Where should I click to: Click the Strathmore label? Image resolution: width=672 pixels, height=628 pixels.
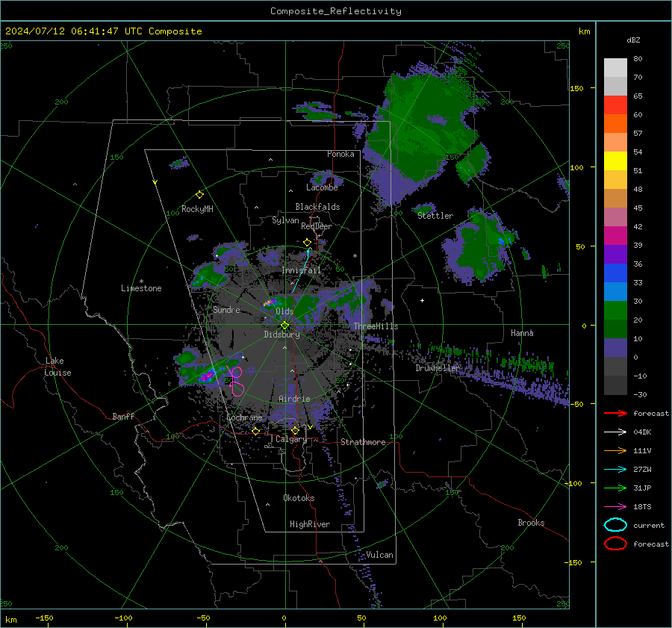[x=363, y=442]
